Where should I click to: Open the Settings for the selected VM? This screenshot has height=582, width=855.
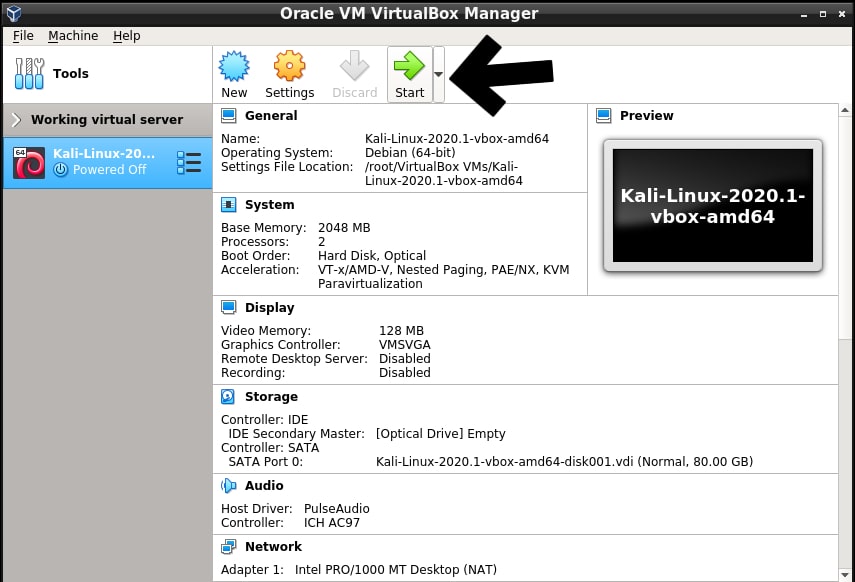coord(289,65)
